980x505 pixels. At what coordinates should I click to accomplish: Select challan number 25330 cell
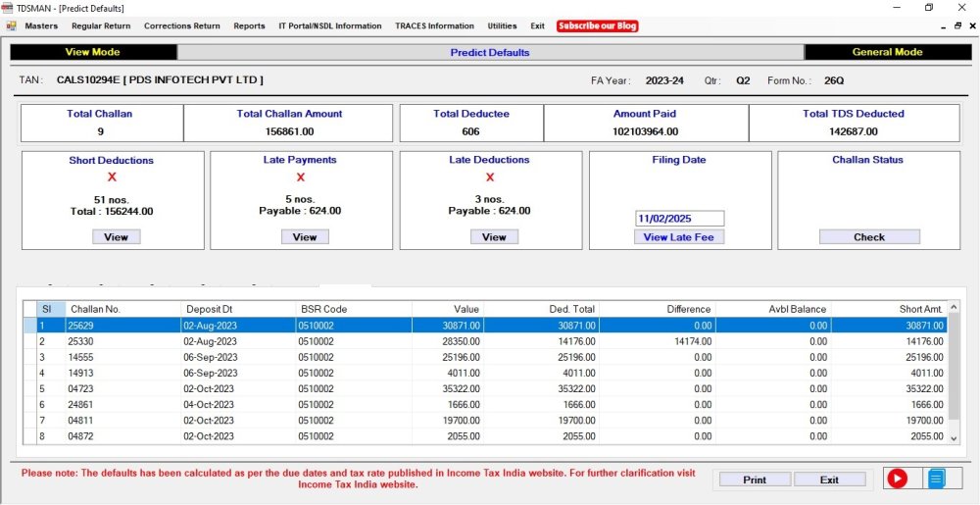point(123,341)
